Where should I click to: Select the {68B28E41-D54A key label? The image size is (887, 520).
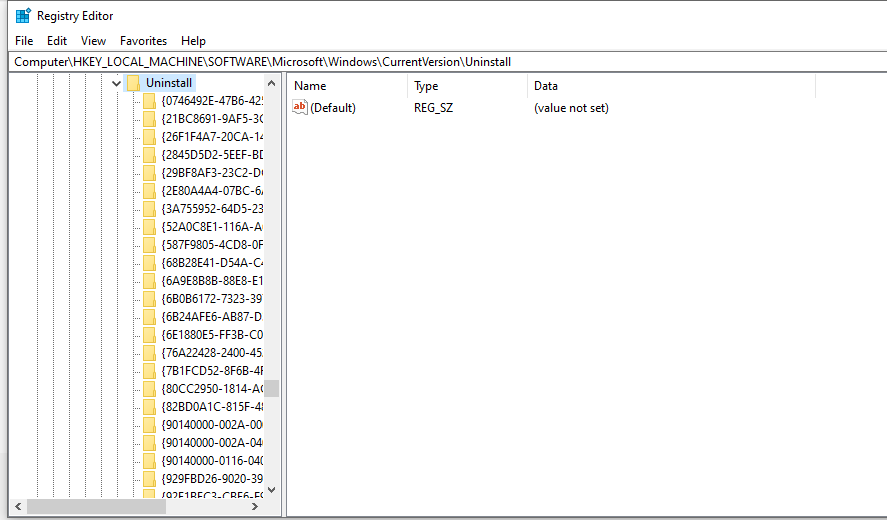click(212, 263)
